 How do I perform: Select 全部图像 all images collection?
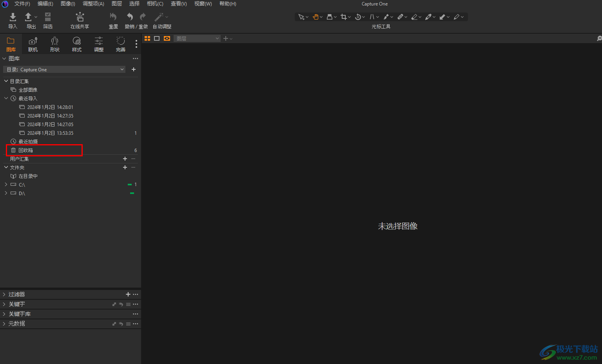click(x=28, y=90)
